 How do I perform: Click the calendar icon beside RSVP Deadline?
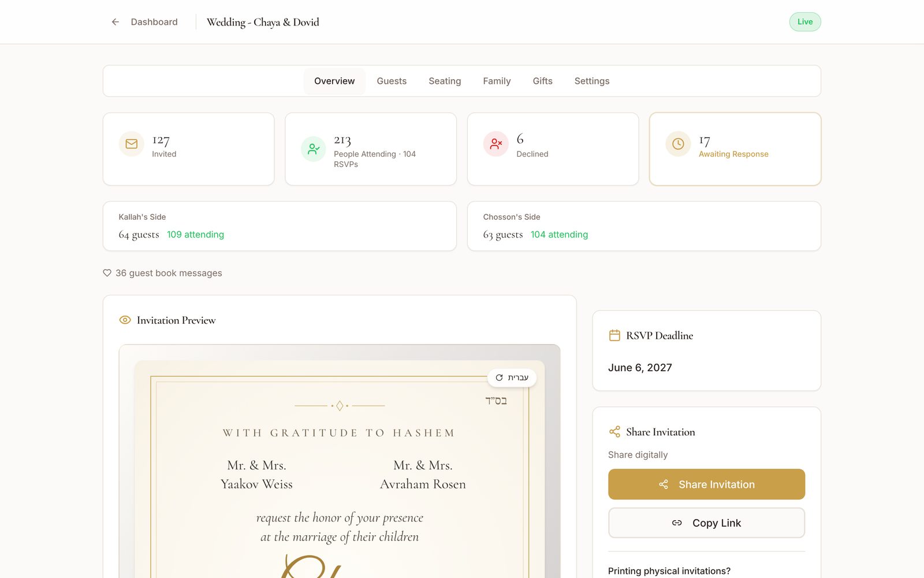click(614, 335)
